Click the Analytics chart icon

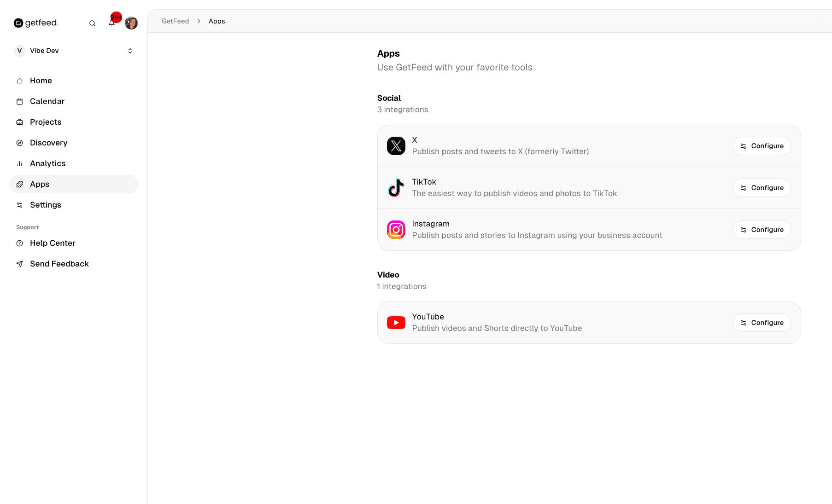19,163
